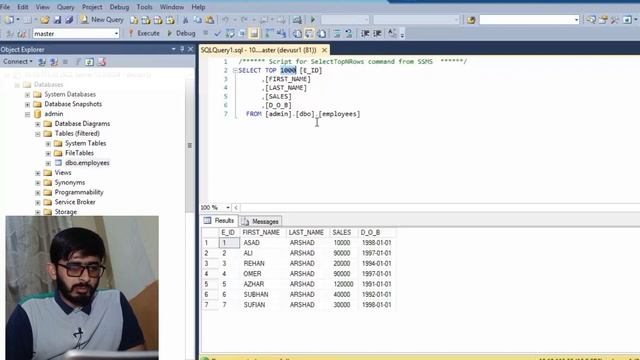Image resolution: width=640 pixels, height=360 pixels.
Task: Open the Query menu
Action: pos(66,7)
